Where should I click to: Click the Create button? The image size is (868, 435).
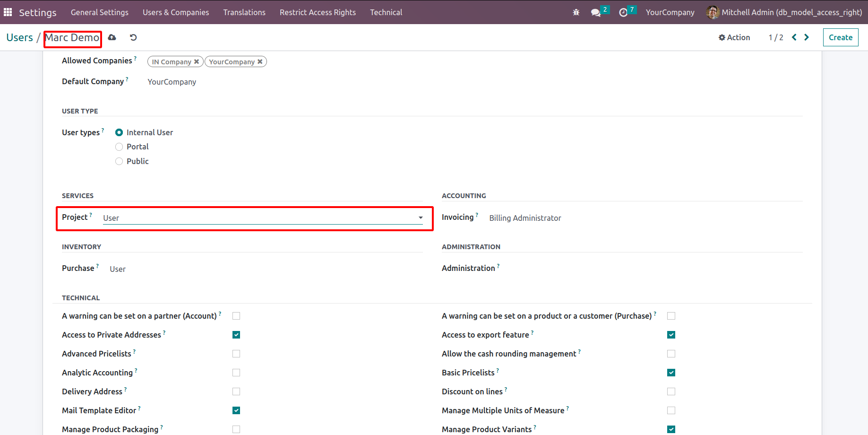click(x=840, y=37)
